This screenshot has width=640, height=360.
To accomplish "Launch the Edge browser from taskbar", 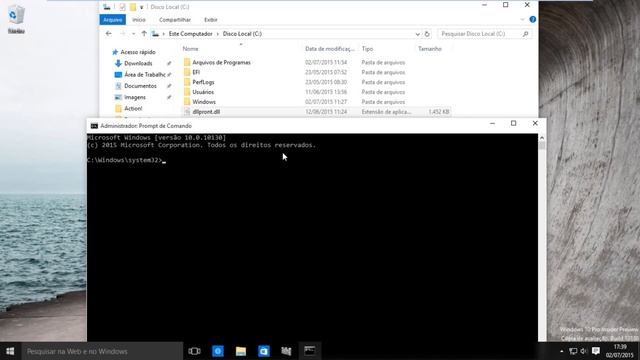I will click(x=218, y=351).
